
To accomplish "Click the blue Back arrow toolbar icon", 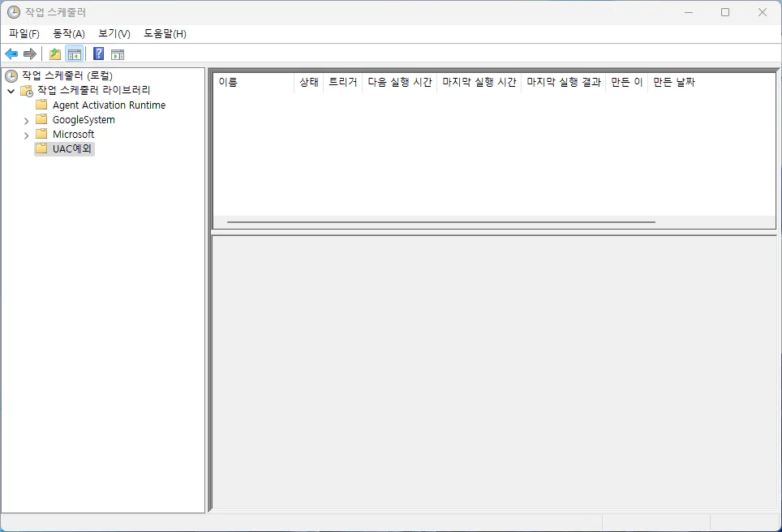I will 11,54.
